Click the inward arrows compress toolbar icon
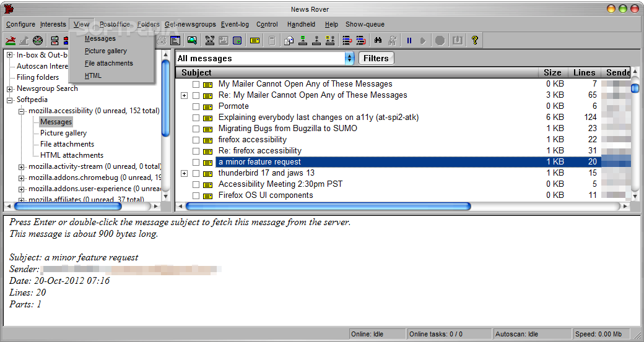Screen dimensions: 644x342 point(210,40)
